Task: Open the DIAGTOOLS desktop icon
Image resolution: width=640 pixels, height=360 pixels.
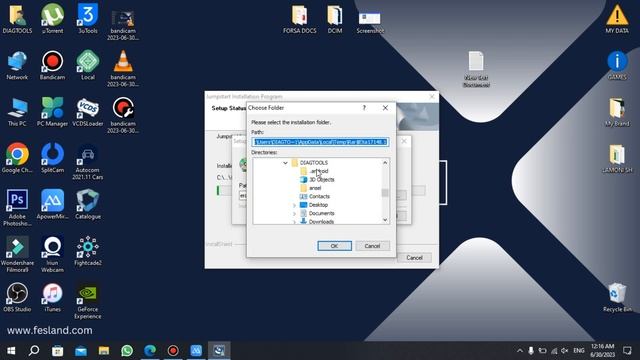Action: click(x=17, y=19)
